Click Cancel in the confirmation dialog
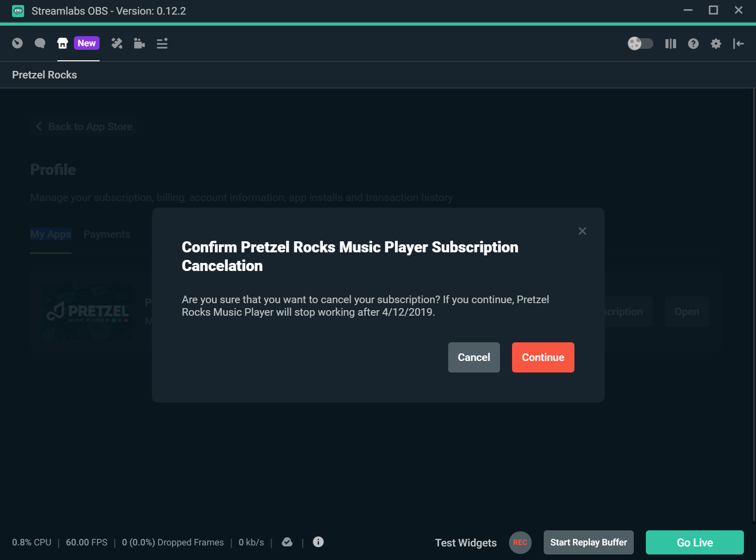The height and width of the screenshot is (560, 756). pos(474,357)
